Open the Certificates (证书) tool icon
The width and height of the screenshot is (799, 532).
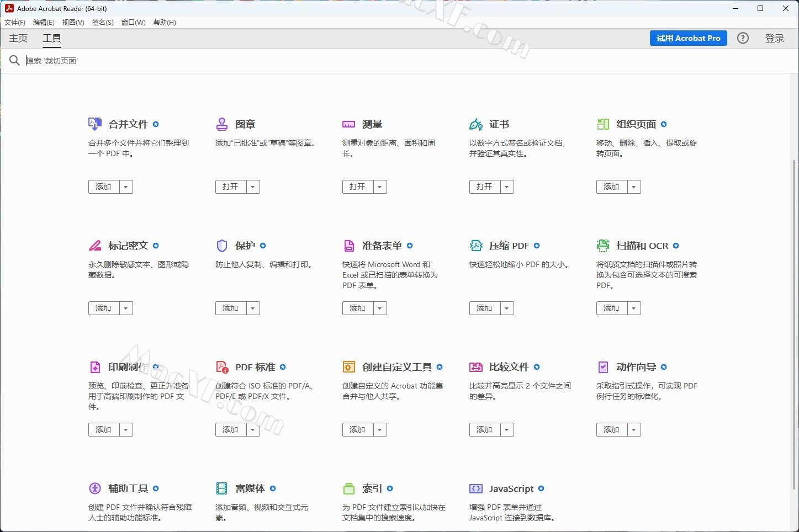[476, 124]
